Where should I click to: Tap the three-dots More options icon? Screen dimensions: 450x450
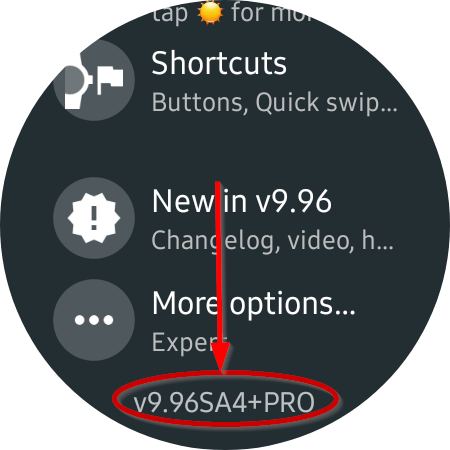(94, 320)
